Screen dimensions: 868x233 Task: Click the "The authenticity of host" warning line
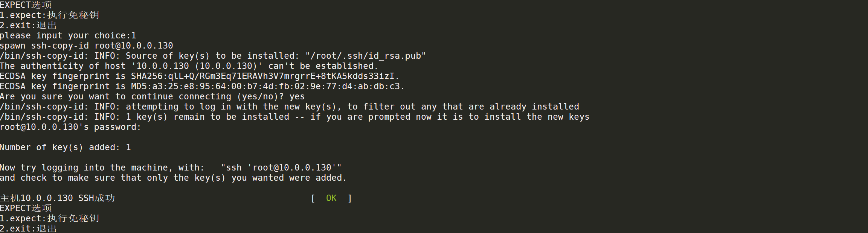pyautogui.click(x=189, y=66)
